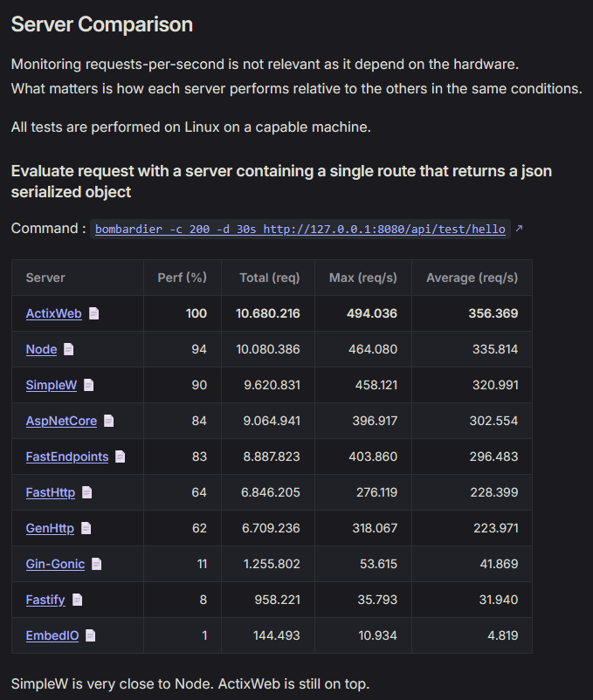Click the document icon next to Gin-Gonic
The width and height of the screenshot is (593, 700).
click(96, 564)
